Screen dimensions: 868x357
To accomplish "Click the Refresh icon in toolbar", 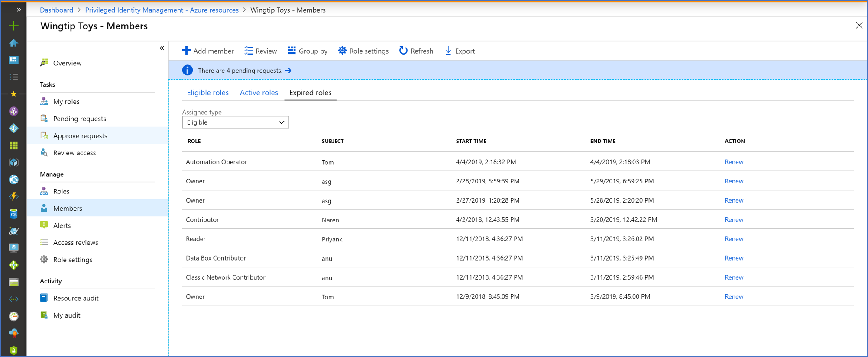I will tap(403, 51).
